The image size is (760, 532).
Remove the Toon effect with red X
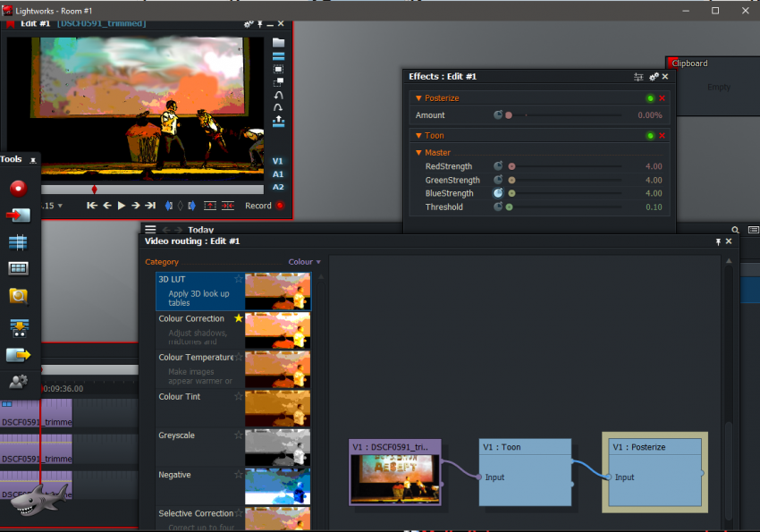(662, 136)
